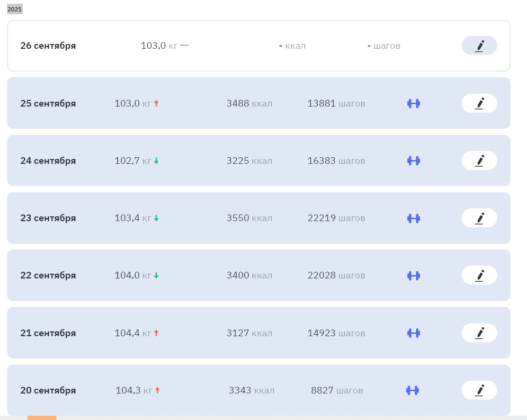This screenshot has height=420, width=527.
Task: Click pencil icon for 25 сентября
Action: click(479, 103)
